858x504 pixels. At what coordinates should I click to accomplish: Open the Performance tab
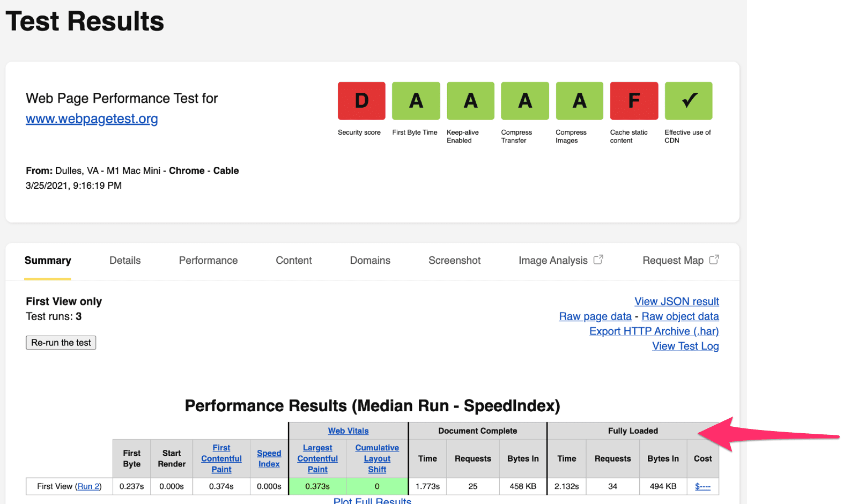[208, 261]
